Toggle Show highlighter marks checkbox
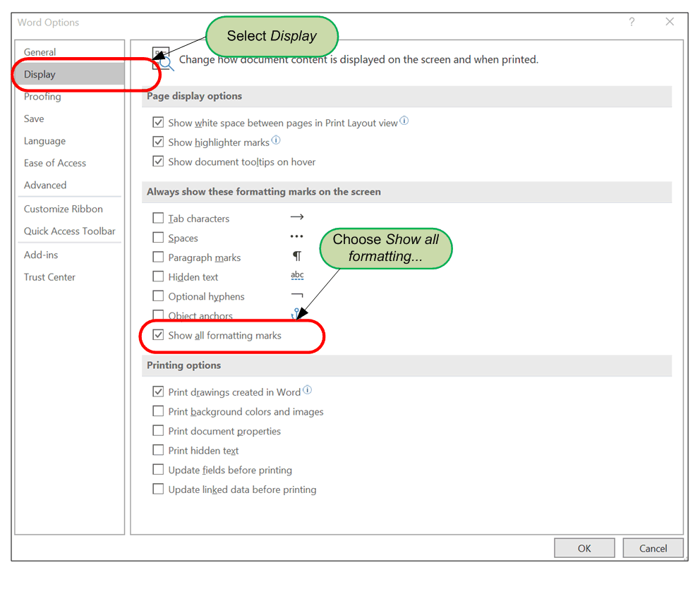This screenshot has width=700, height=596. tap(158, 142)
